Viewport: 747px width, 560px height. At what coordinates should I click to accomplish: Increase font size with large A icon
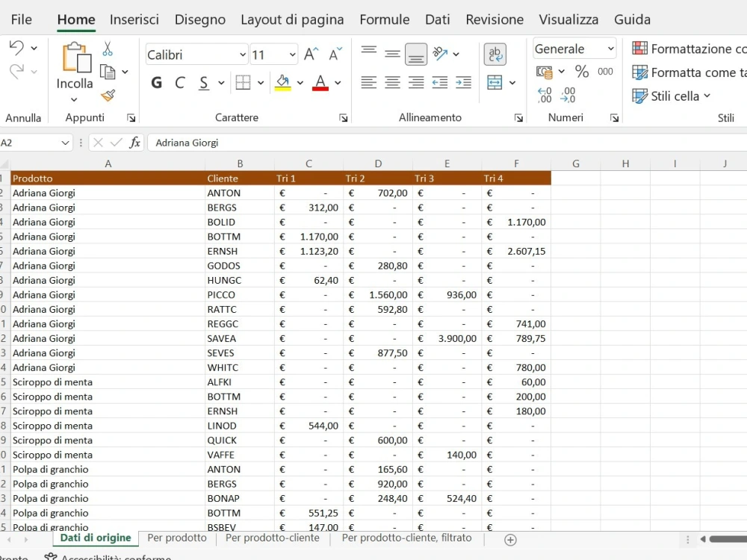(x=311, y=55)
